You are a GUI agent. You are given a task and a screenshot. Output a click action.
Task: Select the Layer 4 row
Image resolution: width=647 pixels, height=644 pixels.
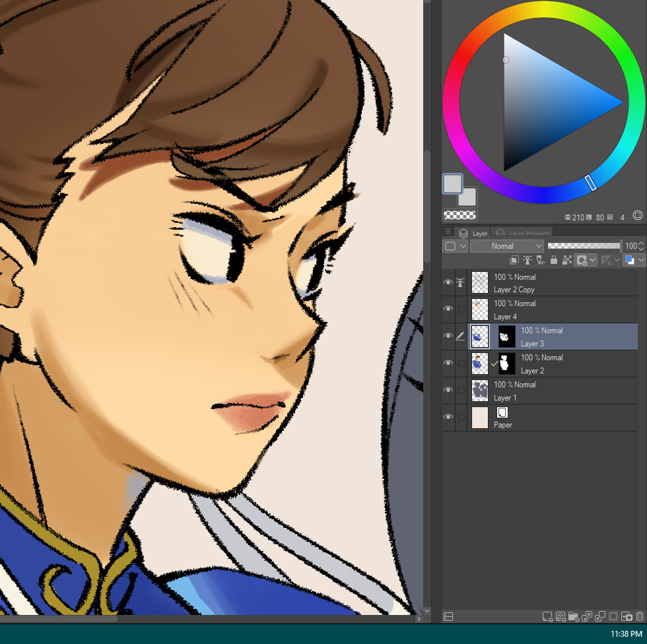coord(540,309)
